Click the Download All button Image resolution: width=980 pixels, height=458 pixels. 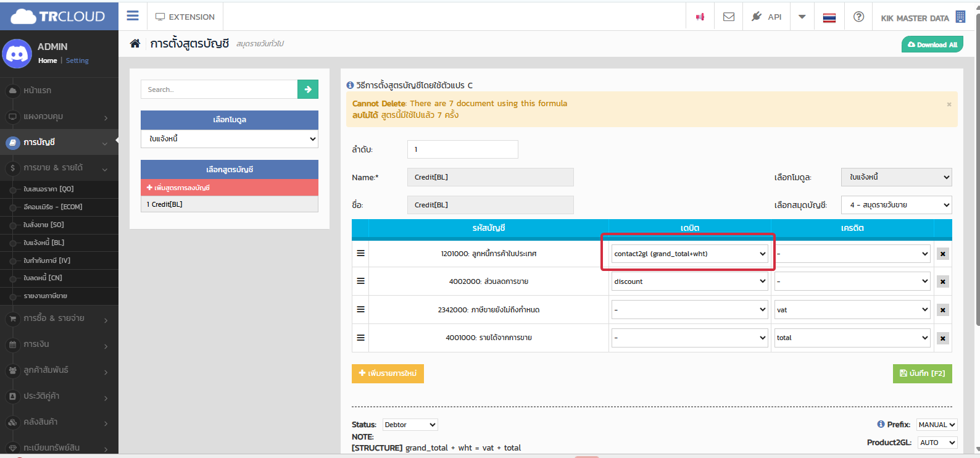coord(932,44)
